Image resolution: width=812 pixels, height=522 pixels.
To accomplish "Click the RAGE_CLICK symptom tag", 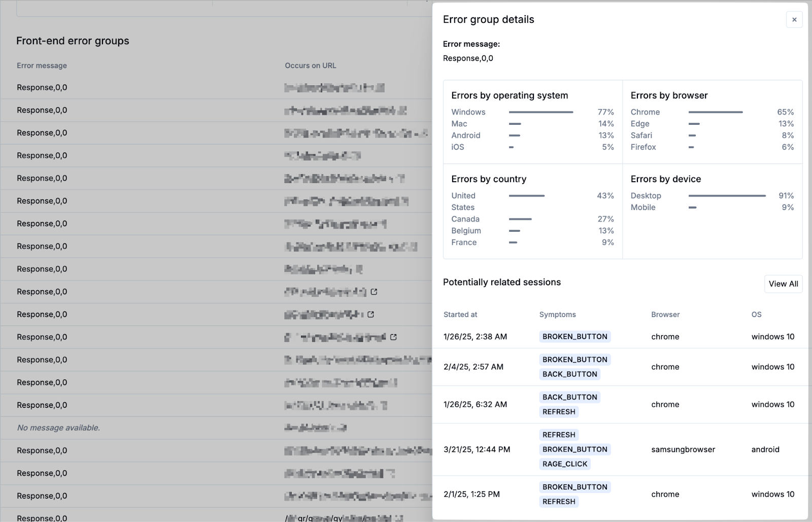I will click(x=564, y=464).
